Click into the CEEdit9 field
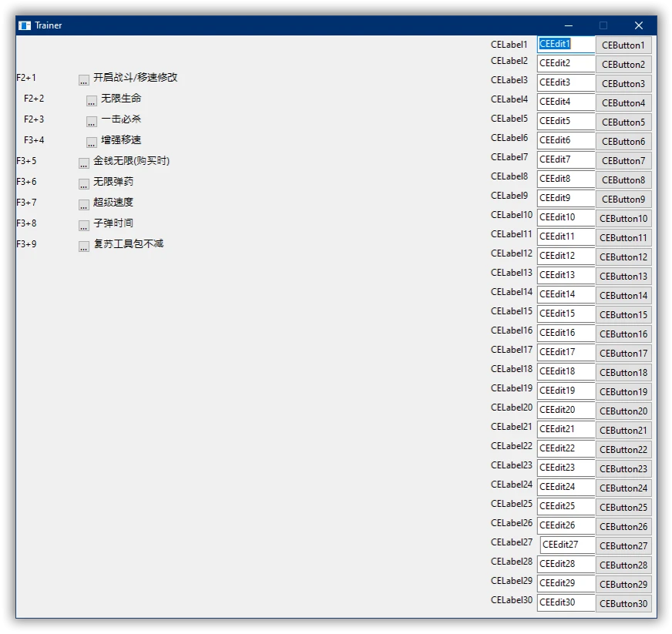The width and height of the screenshot is (672, 634). pos(566,198)
